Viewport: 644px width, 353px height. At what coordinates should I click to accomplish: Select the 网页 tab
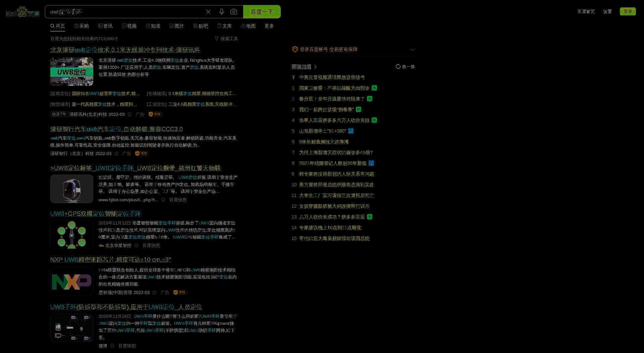click(x=58, y=26)
